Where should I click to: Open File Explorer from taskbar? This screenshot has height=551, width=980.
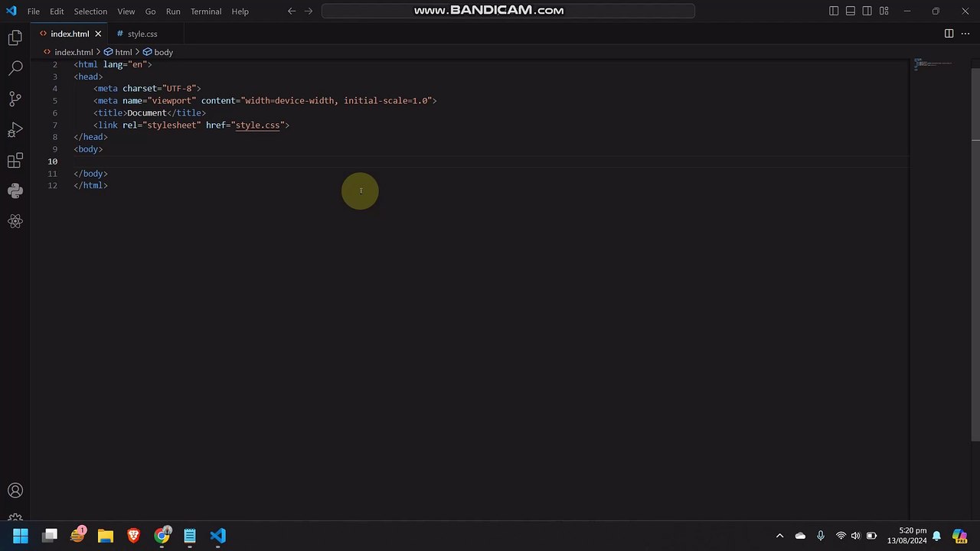pos(106,536)
